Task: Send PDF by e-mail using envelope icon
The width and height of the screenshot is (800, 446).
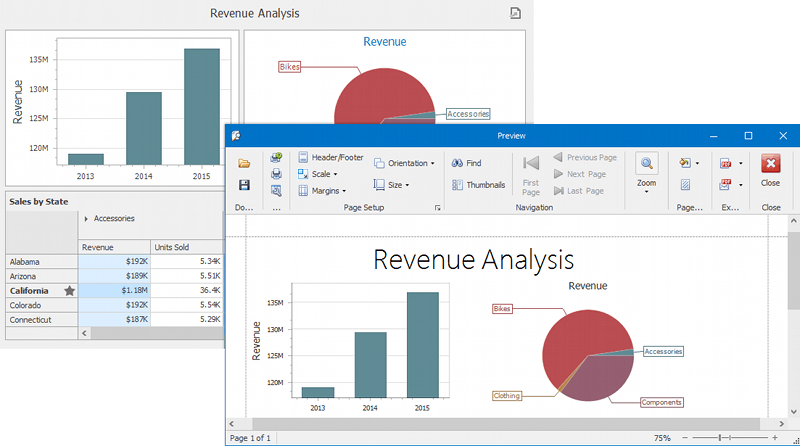Action: click(726, 184)
